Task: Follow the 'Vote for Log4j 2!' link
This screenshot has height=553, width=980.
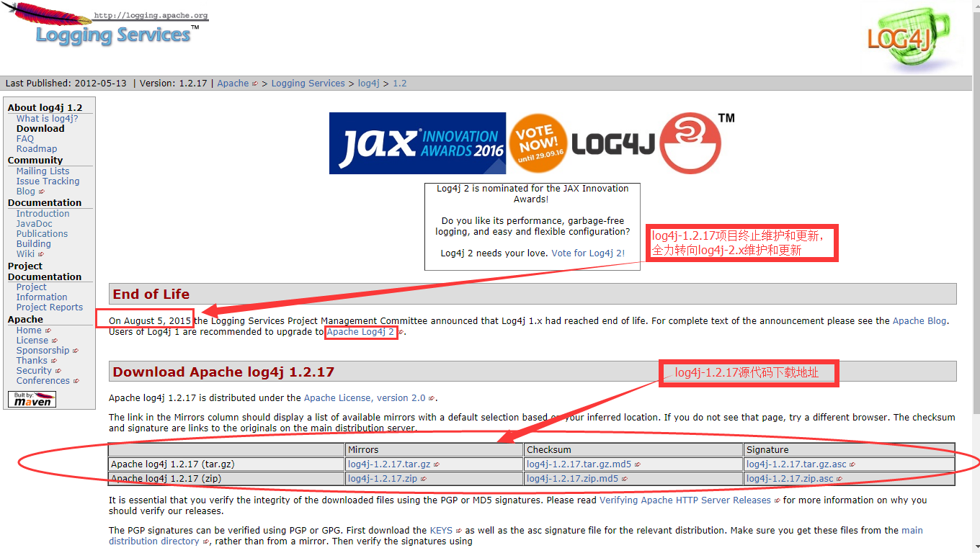Action: tap(588, 253)
